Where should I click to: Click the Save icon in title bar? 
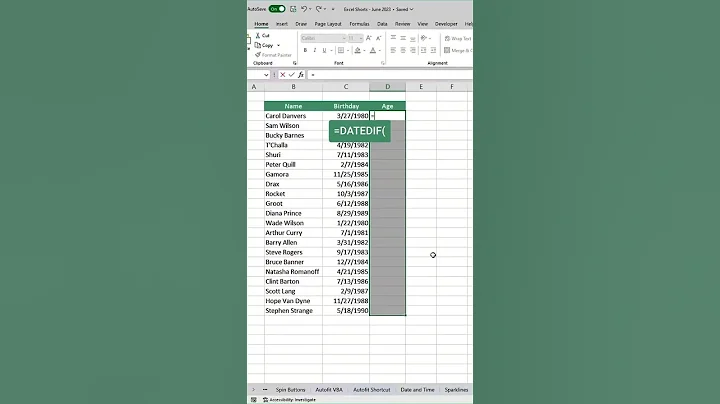[293, 9]
